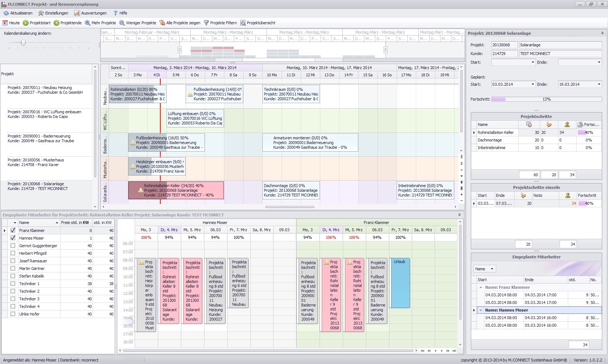This screenshot has height=364, width=608.
Task: Click the Projekte Filtern funnel icon
Action: [x=206, y=23]
